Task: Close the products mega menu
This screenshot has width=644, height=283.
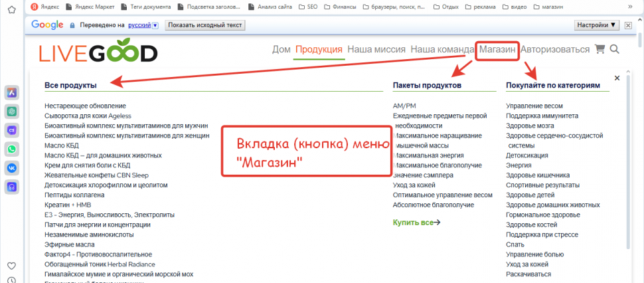Action: click(617, 78)
